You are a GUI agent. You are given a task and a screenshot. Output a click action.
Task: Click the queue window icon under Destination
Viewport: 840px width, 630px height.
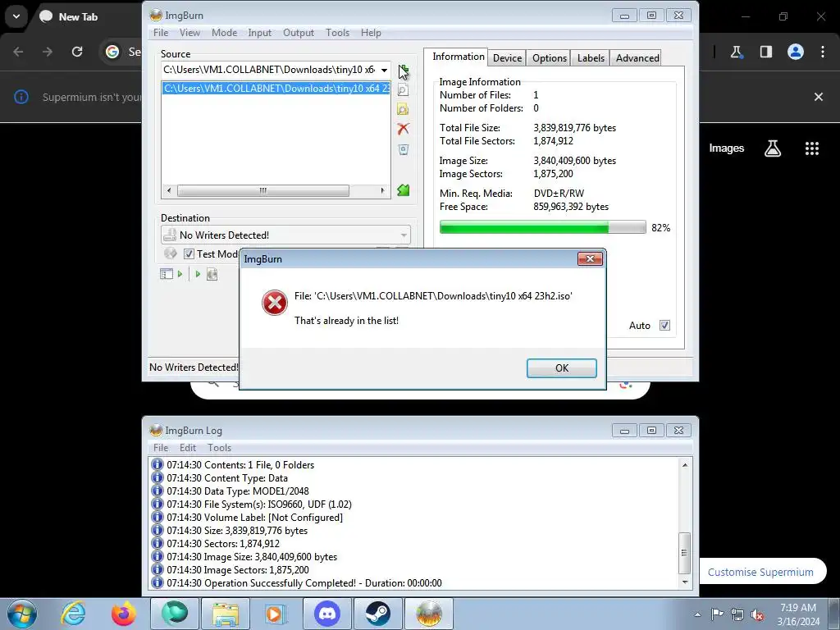[167, 274]
